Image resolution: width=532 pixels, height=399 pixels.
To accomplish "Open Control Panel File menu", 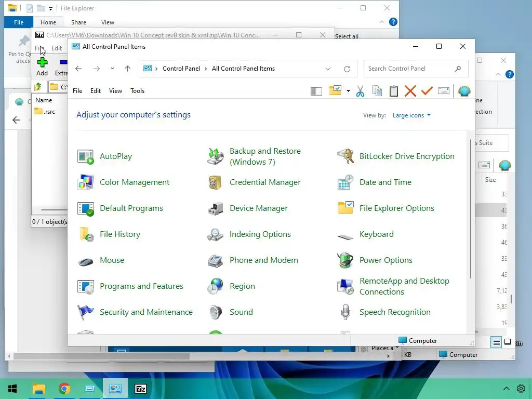I will [77, 91].
